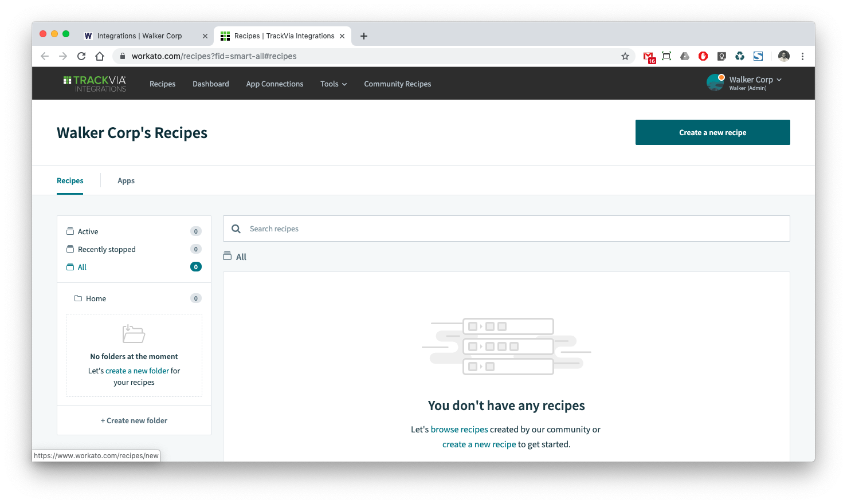847x504 pixels.
Task: Select the Recipes | TrackVia Integrations tab
Action: click(283, 36)
